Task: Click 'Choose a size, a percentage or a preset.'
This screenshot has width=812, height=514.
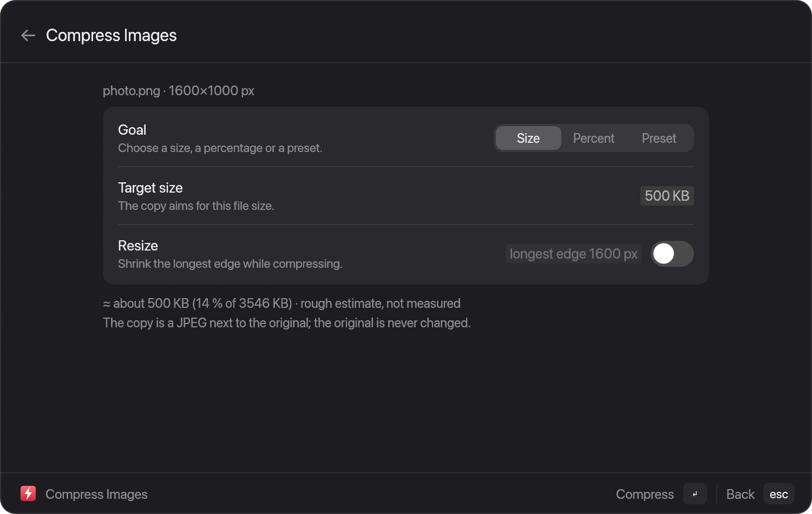Action: pos(220,148)
